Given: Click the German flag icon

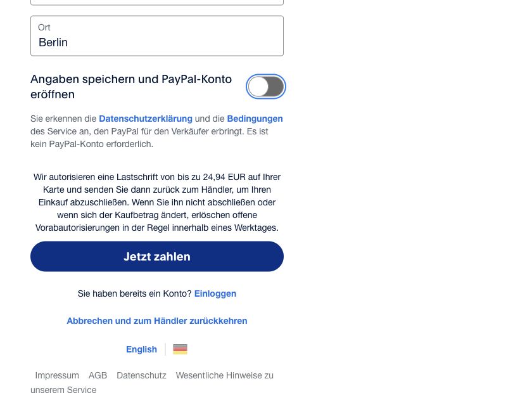Looking at the screenshot, I should pyautogui.click(x=180, y=349).
